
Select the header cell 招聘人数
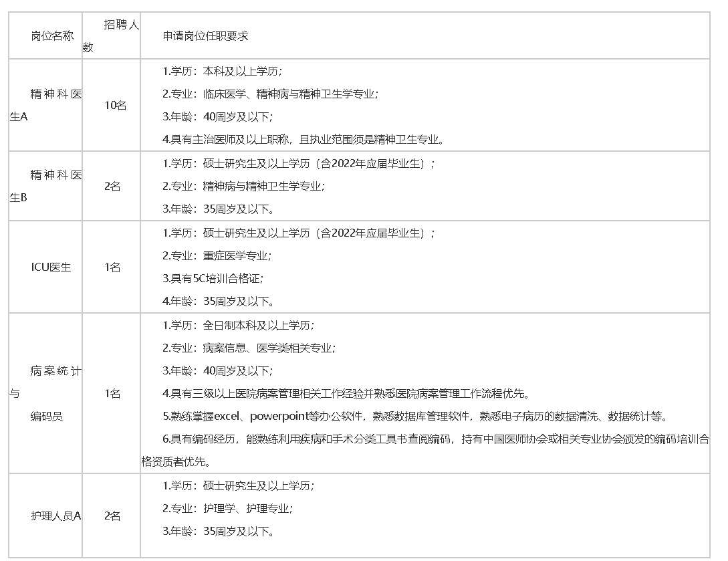pyautogui.click(x=111, y=35)
